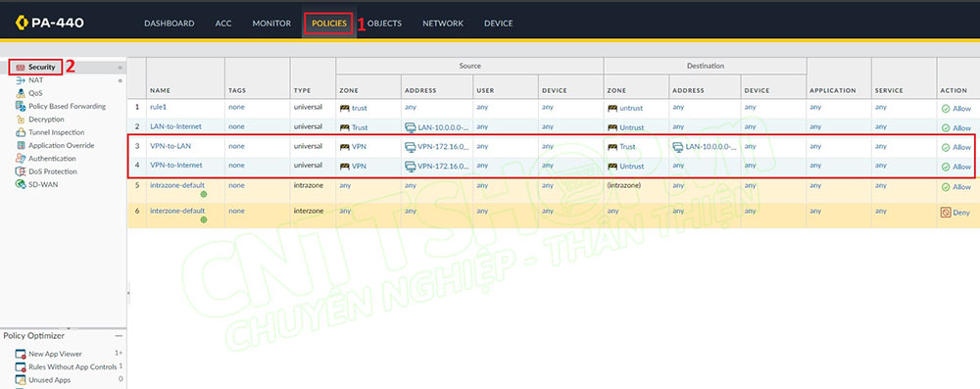Viewport: 980px width, 389px height.
Task: Click the VPN source zone of VPN-to-LAN
Action: 353,147
